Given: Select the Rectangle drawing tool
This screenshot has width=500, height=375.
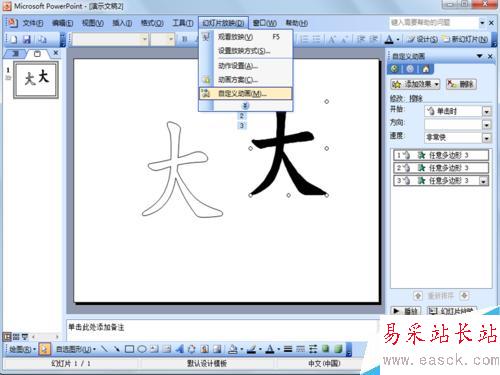Looking at the screenshot, I should pyautogui.click(x=129, y=349).
